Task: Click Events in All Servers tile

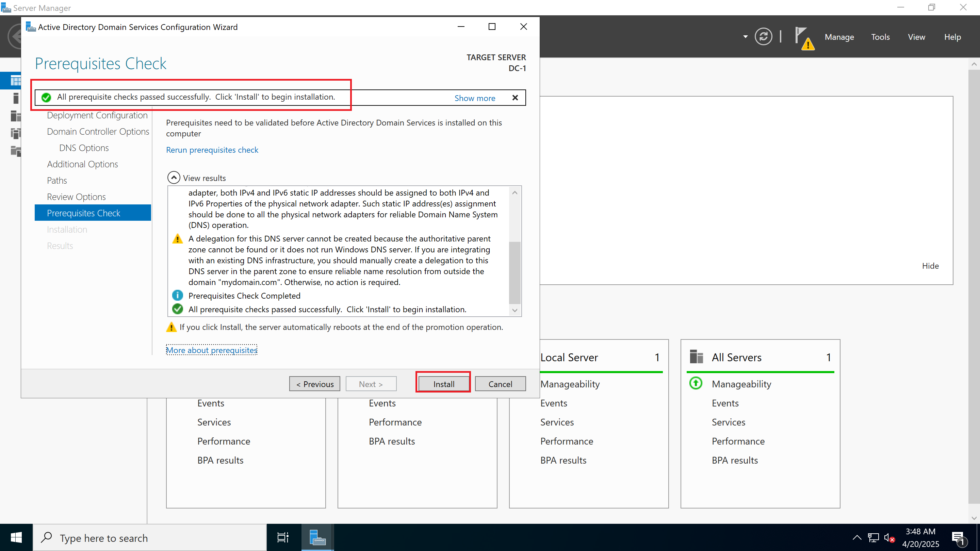Action: click(725, 403)
